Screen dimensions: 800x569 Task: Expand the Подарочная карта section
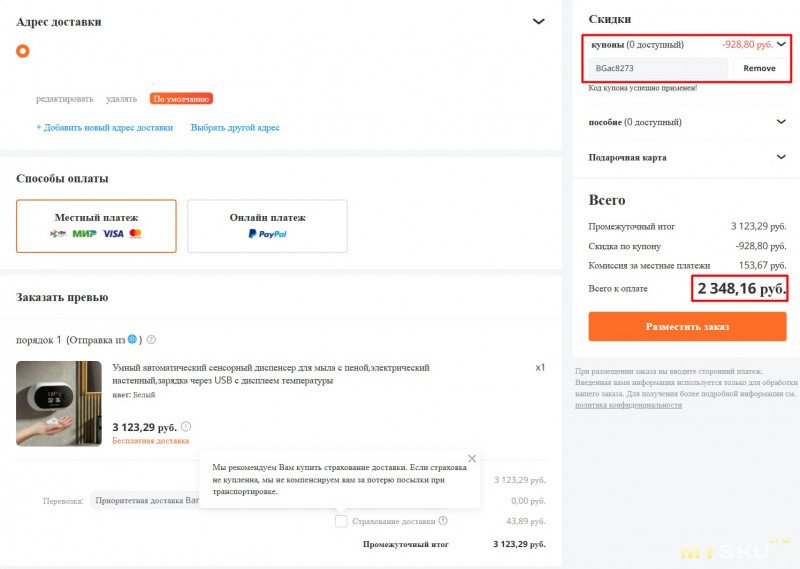click(x=781, y=157)
